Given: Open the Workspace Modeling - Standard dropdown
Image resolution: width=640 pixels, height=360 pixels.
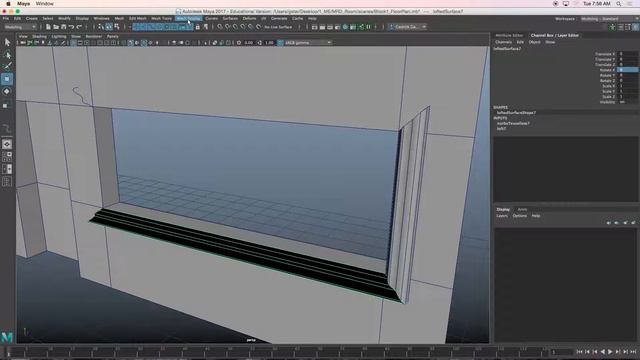Looking at the screenshot, I should tap(609, 19).
